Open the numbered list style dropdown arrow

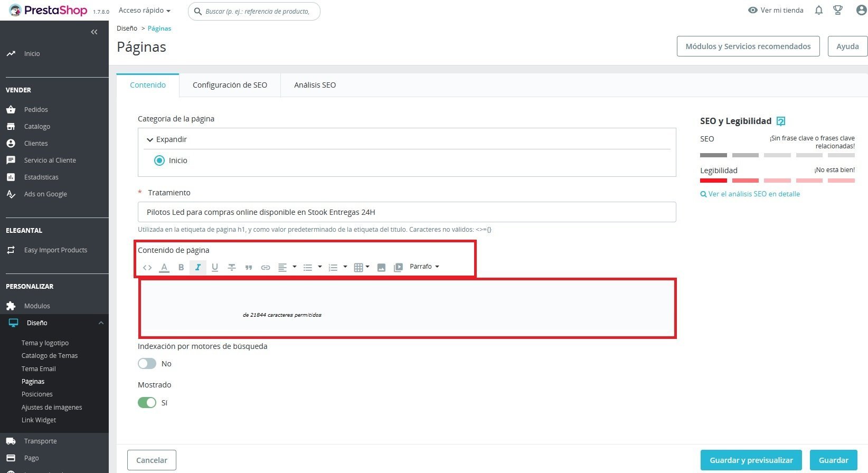(x=345, y=267)
